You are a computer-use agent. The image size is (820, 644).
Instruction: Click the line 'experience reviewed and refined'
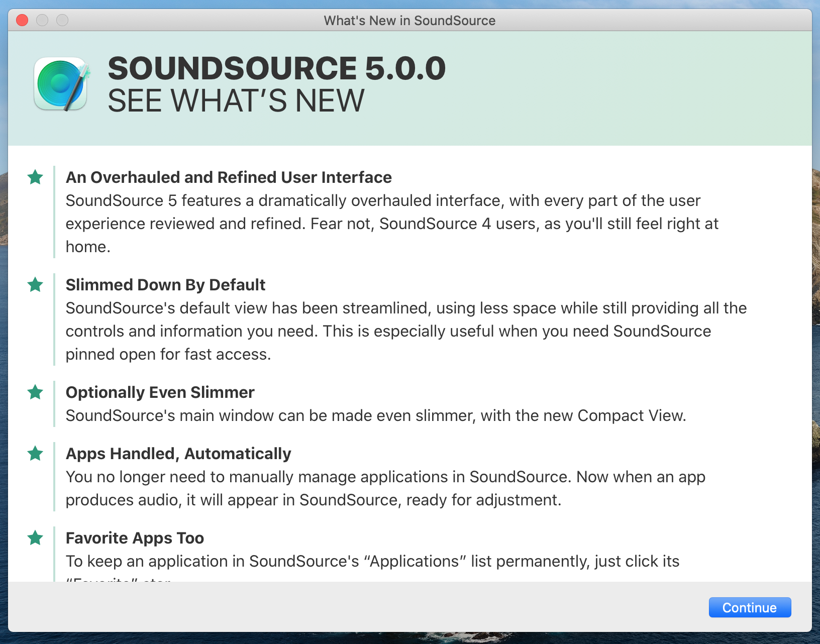(x=392, y=224)
